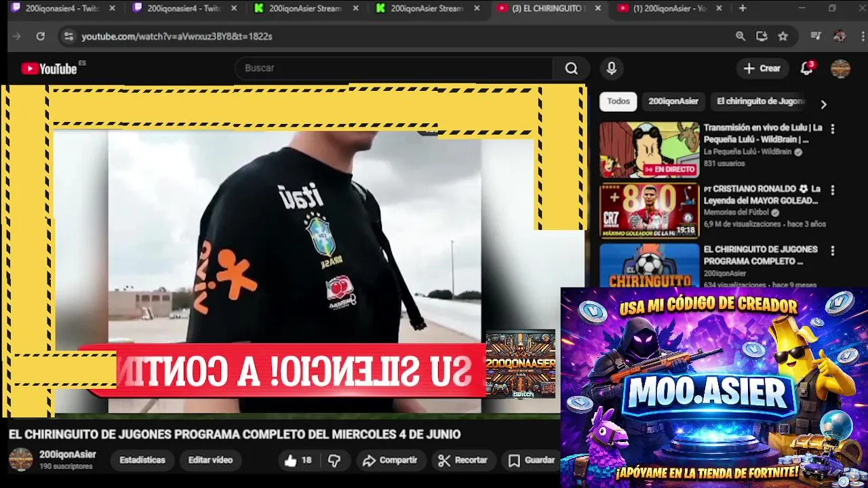Screen dimensions: 868x488
Task: Select the 200iqonAsier filter chip
Action: (x=673, y=102)
